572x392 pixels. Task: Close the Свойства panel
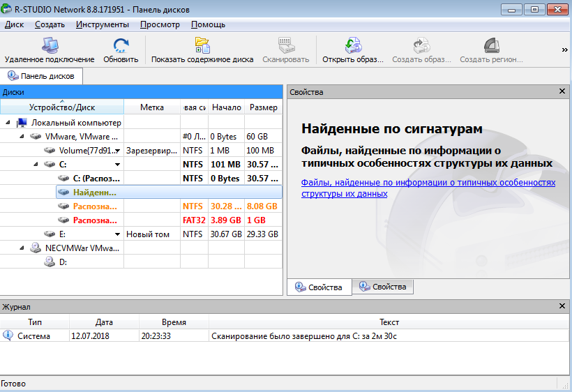(x=562, y=91)
